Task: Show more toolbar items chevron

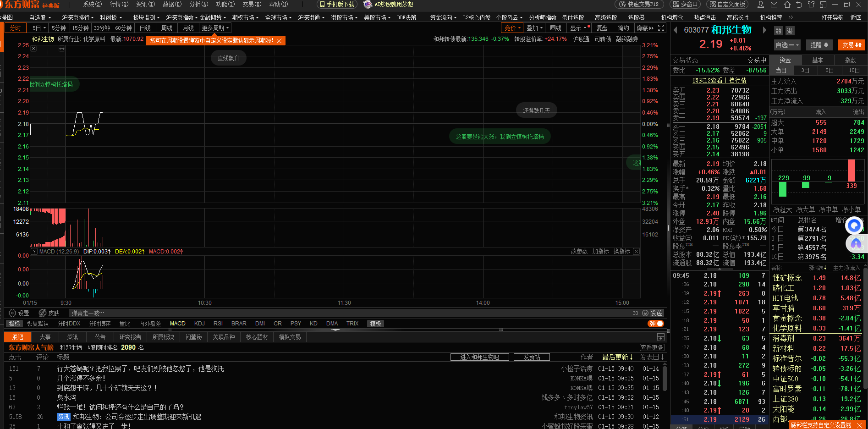Action: (x=791, y=17)
